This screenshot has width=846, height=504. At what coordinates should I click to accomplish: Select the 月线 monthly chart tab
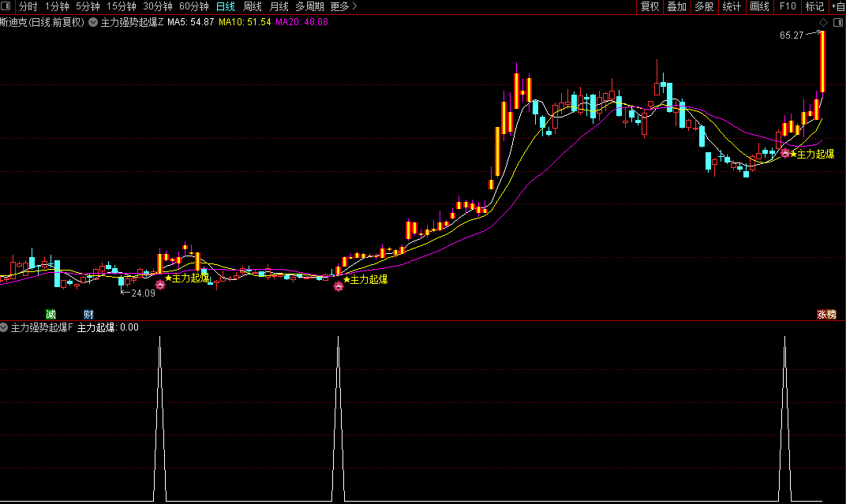[279, 6]
